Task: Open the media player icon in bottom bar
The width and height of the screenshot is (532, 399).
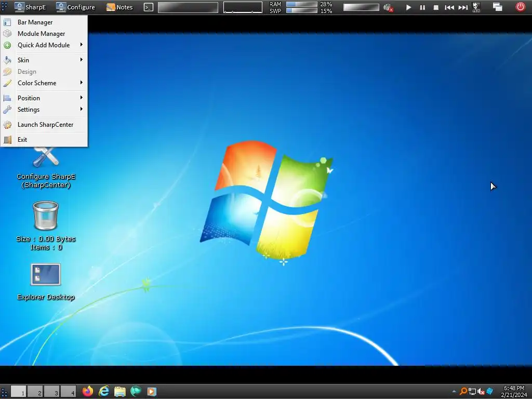Action: [x=152, y=392]
